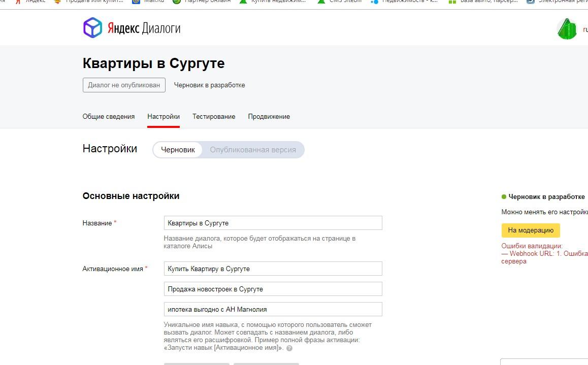Open the CMS Sitebill bookmark
The height and width of the screenshot is (365, 588).
pos(340,2)
